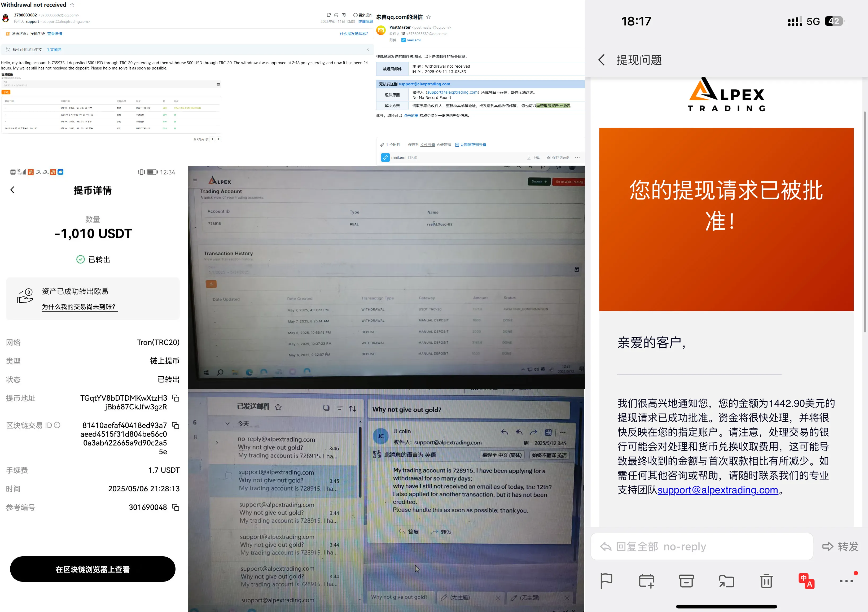
Task: Open the mail.eml attachment link under PostMaster
Action: 411,40
